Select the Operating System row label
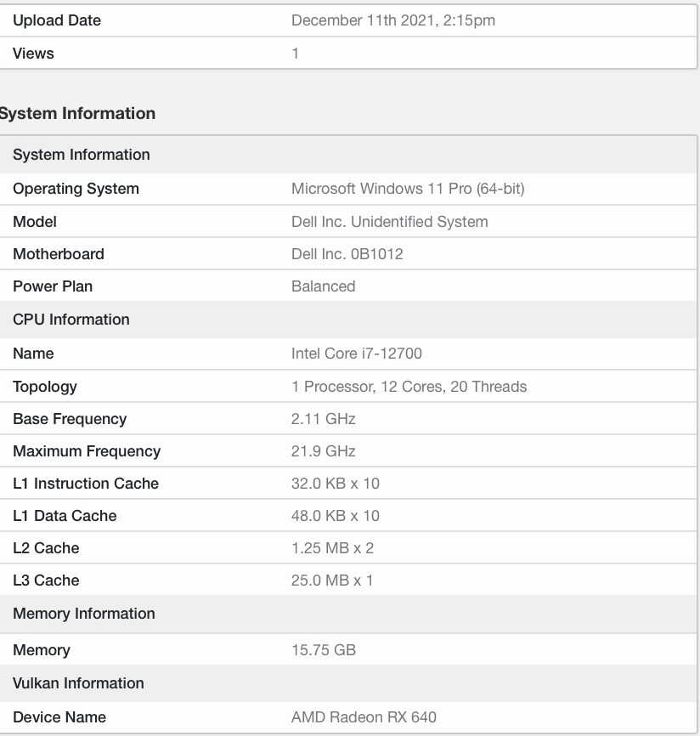The image size is (700, 736). tap(76, 189)
